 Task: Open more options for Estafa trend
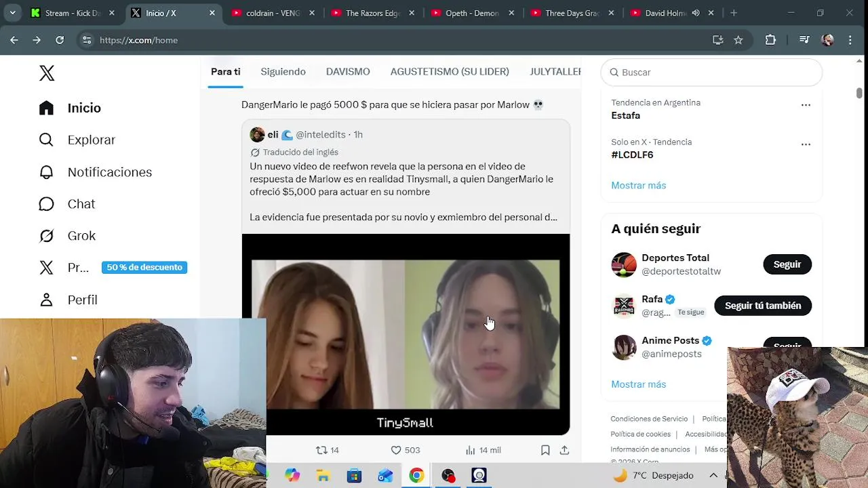pos(806,105)
